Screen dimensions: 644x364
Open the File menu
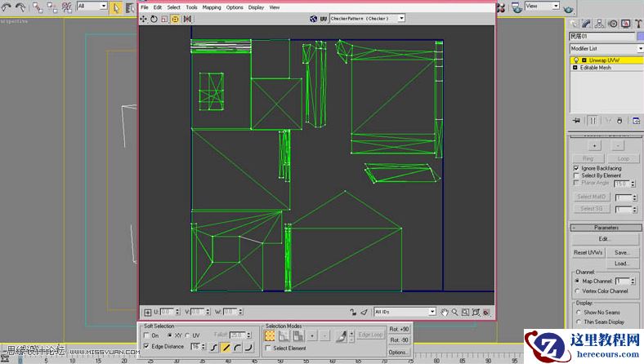tap(145, 7)
